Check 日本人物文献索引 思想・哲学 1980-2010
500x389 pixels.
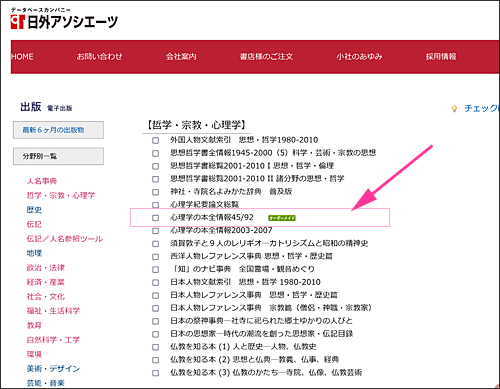click(x=155, y=282)
